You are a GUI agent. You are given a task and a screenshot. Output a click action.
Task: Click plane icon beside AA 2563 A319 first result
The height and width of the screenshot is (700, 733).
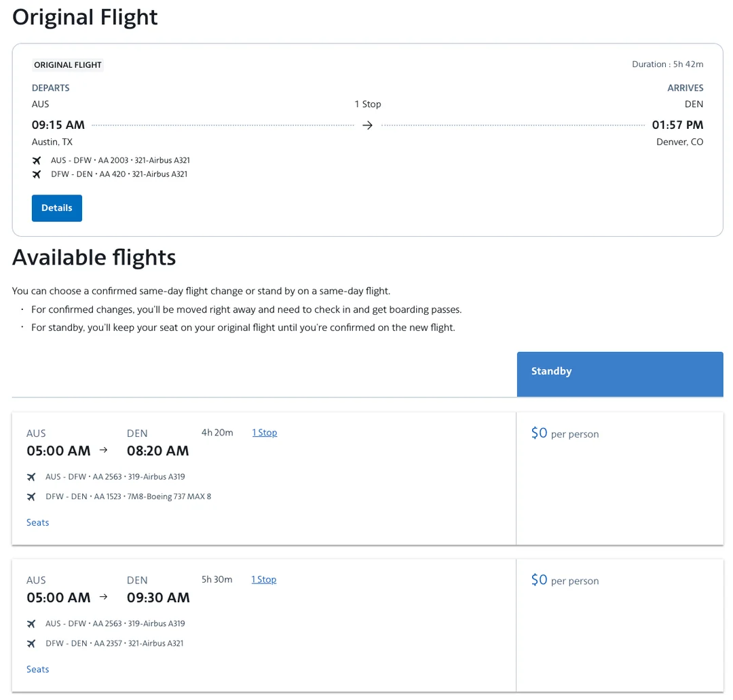coord(31,477)
